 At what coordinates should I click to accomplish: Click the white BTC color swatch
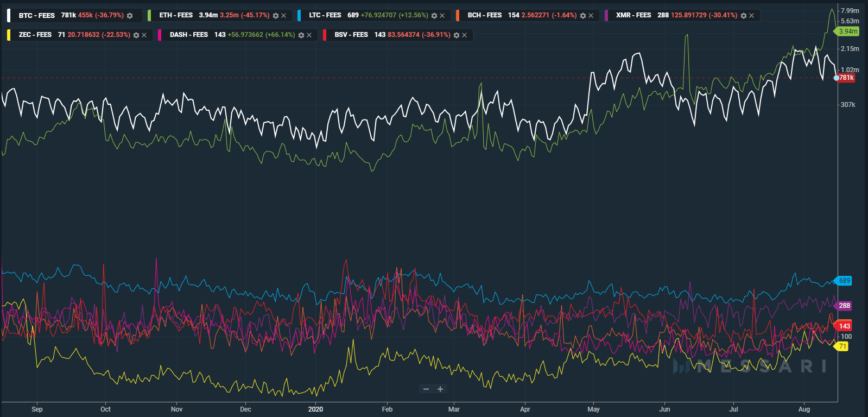pyautogui.click(x=9, y=15)
